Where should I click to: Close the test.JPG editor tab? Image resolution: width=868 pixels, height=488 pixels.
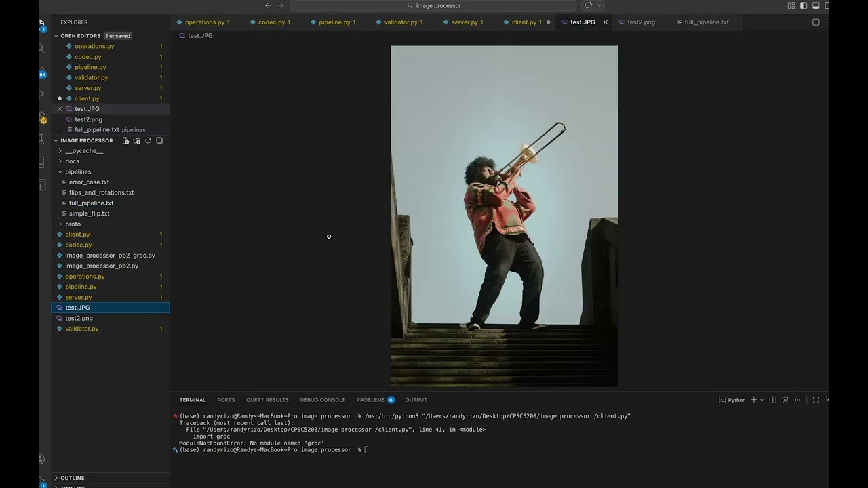(606, 22)
